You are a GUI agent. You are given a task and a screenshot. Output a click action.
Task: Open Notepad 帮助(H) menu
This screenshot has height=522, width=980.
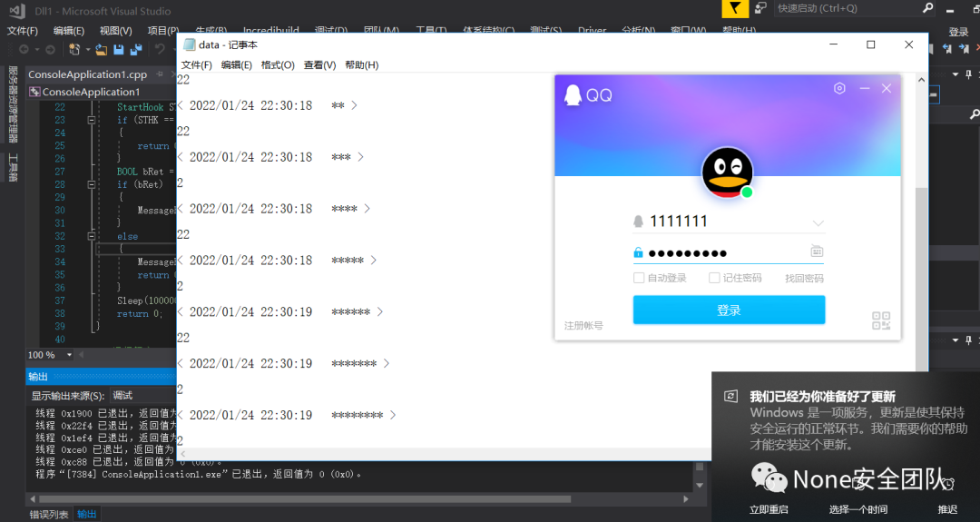[362, 65]
